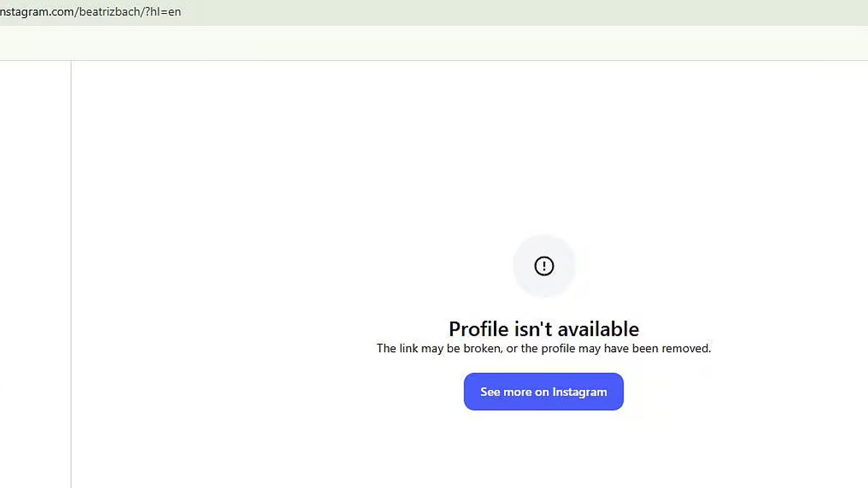Click the word 'removed' in the message
868x488 pixels.
pyautogui.click(x=687, y=348)
